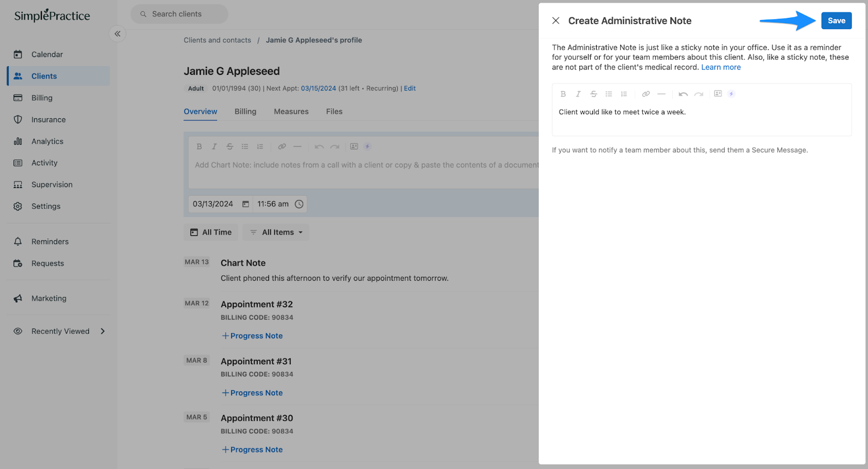Viewport: 868px width, 469px height.
Task: Open Settings in the sidebar
Action: (59, 206)
